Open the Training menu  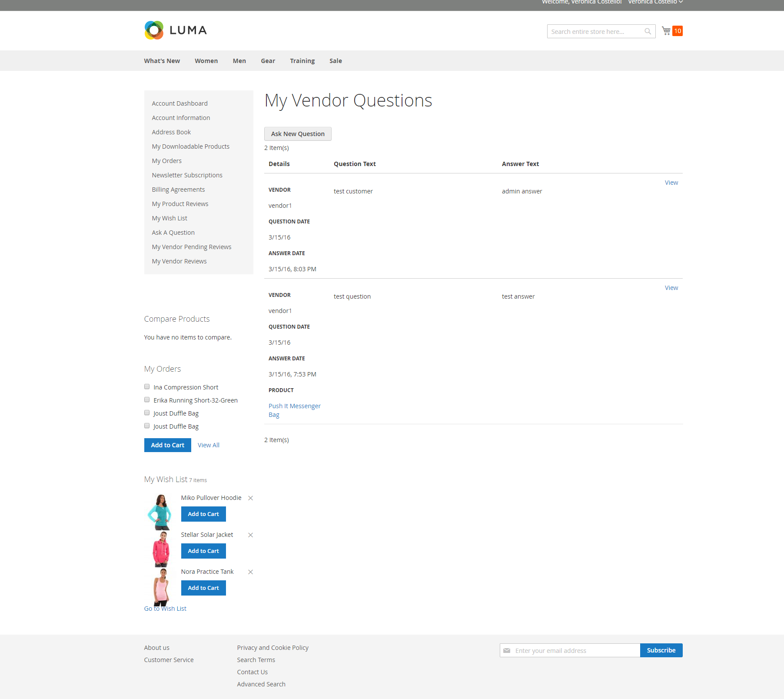point(302,61)
